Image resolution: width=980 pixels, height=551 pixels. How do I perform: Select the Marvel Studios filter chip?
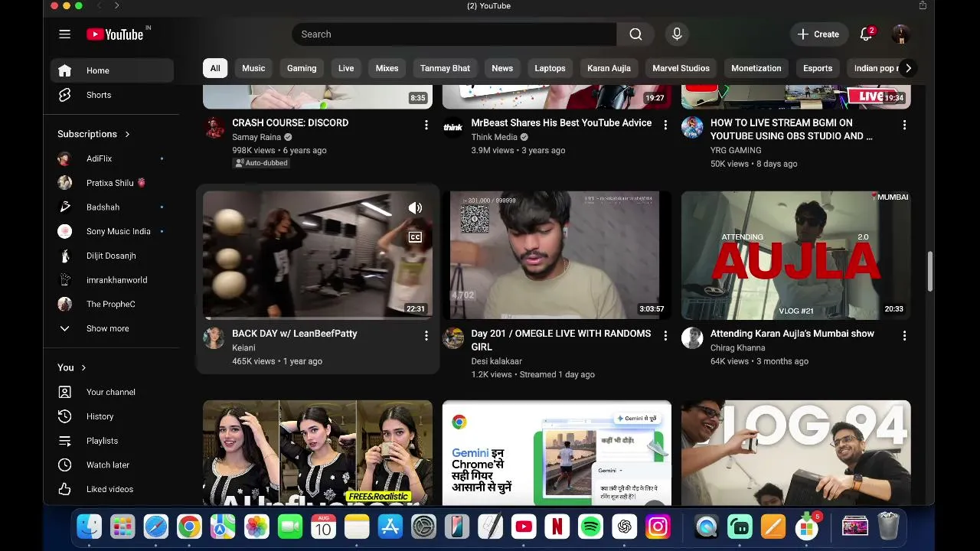coord(681,68)
